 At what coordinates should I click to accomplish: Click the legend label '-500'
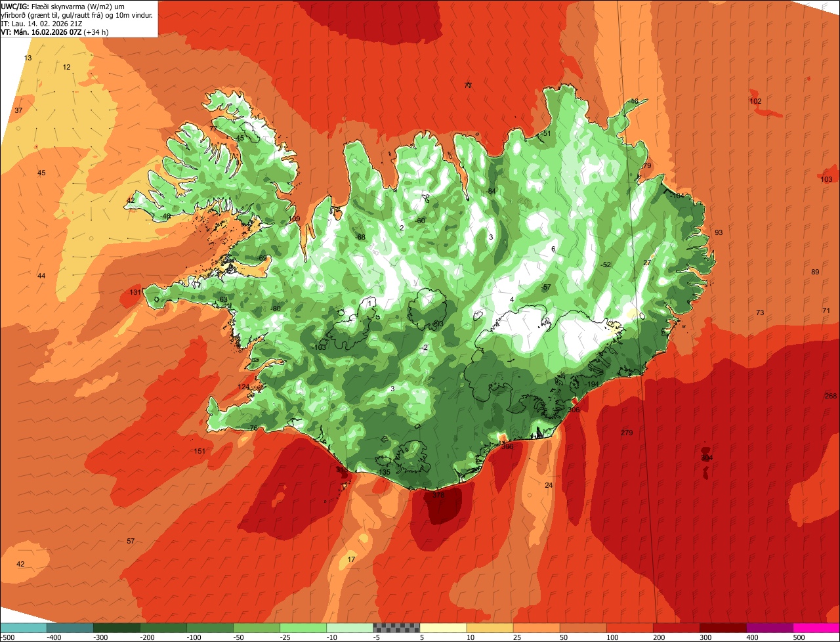click(8, 637)
